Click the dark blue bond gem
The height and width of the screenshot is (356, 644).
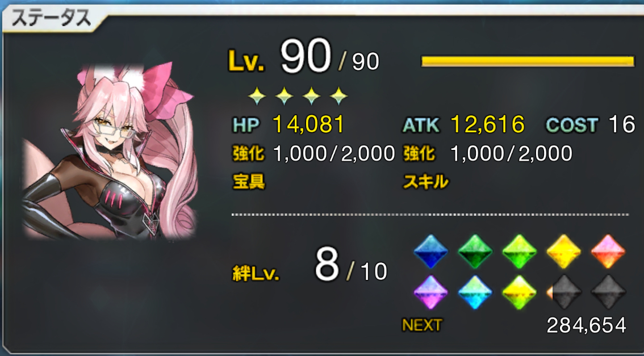pyautogui.click(x=430, y=252)
